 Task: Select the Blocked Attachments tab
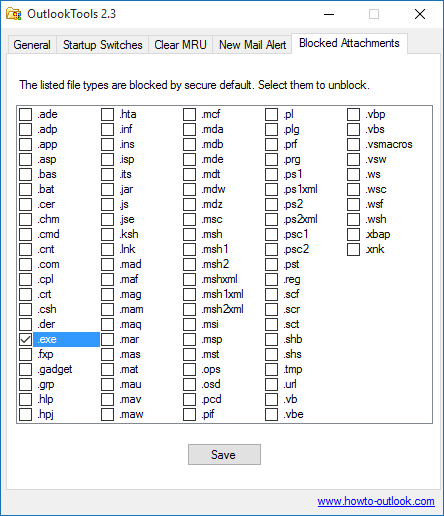click(349, 43)
